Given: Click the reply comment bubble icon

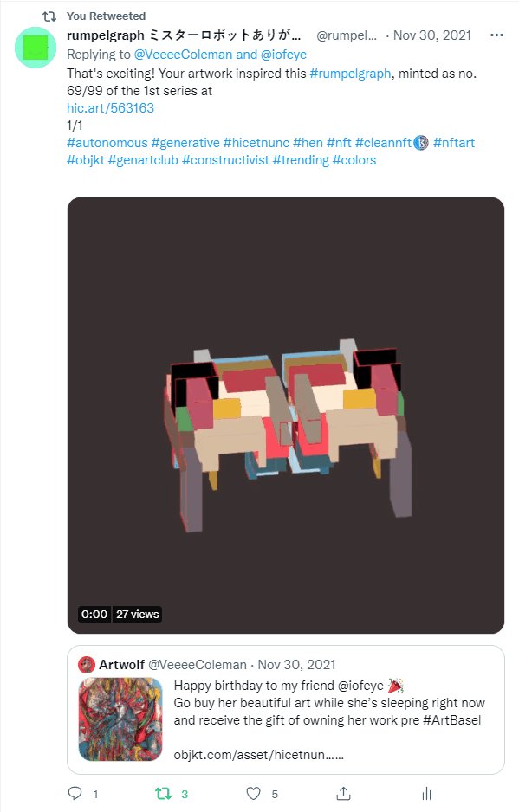Looking at the screenshot, I should coord(75,793).
